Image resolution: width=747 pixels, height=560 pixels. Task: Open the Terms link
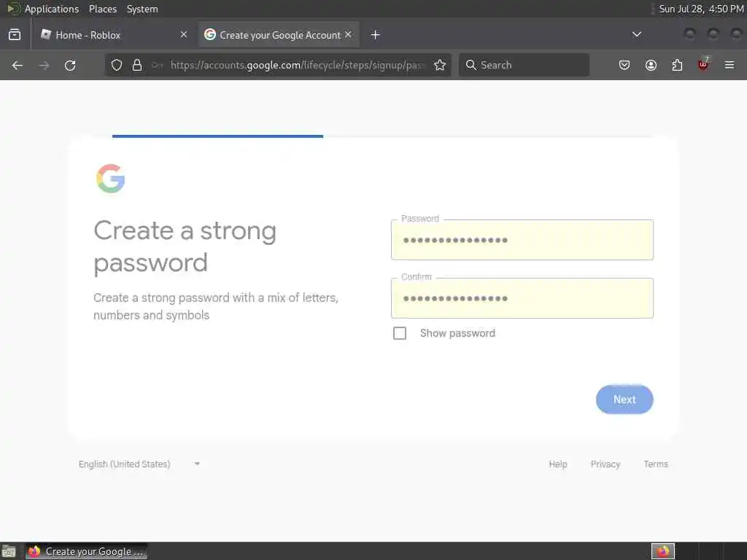pos(656,464)
